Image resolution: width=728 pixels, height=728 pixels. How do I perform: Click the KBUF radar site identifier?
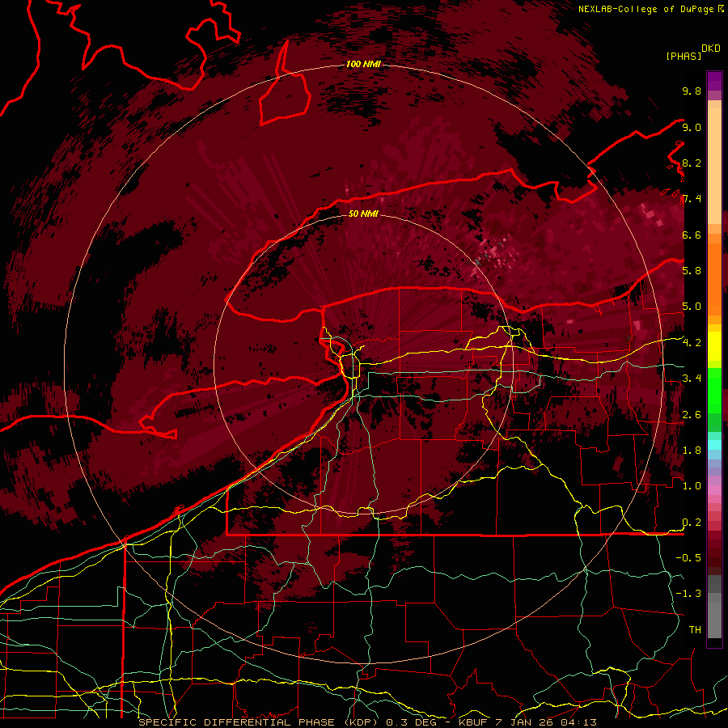(475, 722)
